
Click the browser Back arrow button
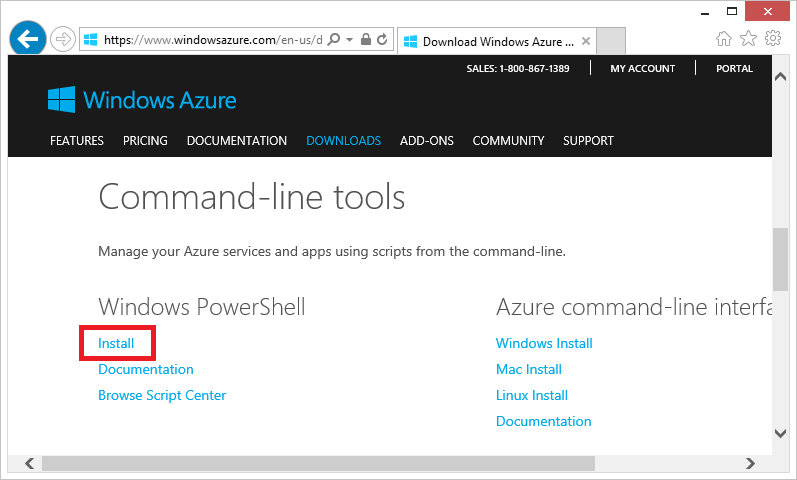[x=28, y=38]
